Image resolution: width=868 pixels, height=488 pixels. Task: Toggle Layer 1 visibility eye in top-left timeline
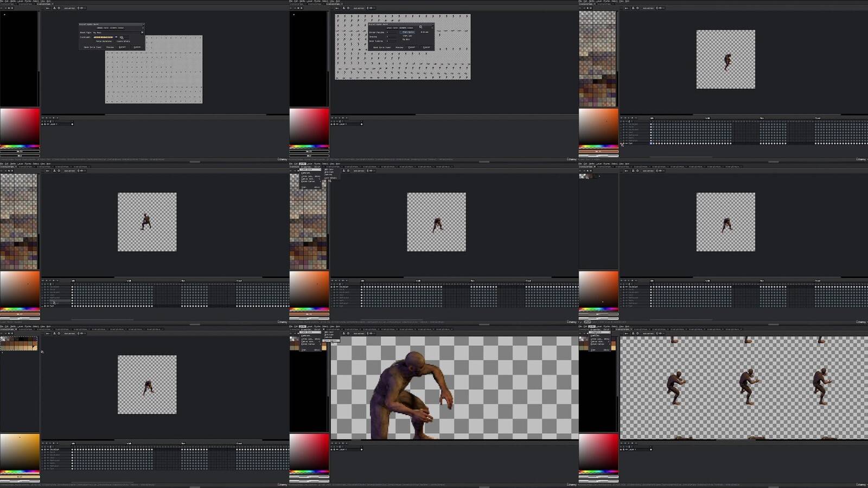pos(42,124)
